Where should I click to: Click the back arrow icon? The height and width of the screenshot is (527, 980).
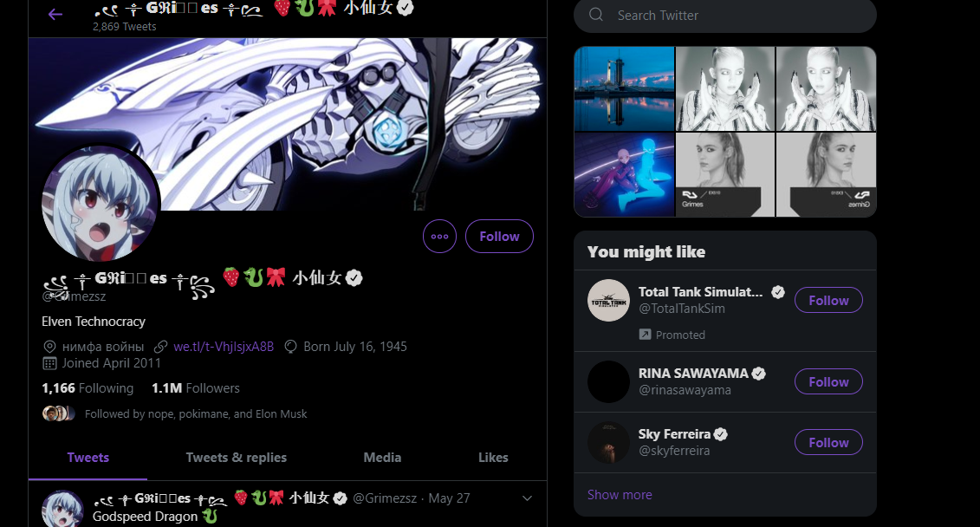[55, 14]
